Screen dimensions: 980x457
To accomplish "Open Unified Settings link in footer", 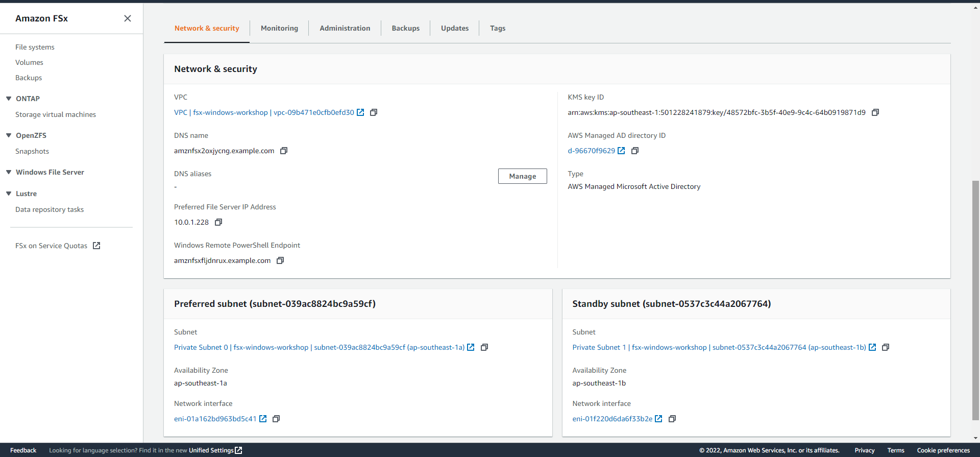I will click(211, 450).
